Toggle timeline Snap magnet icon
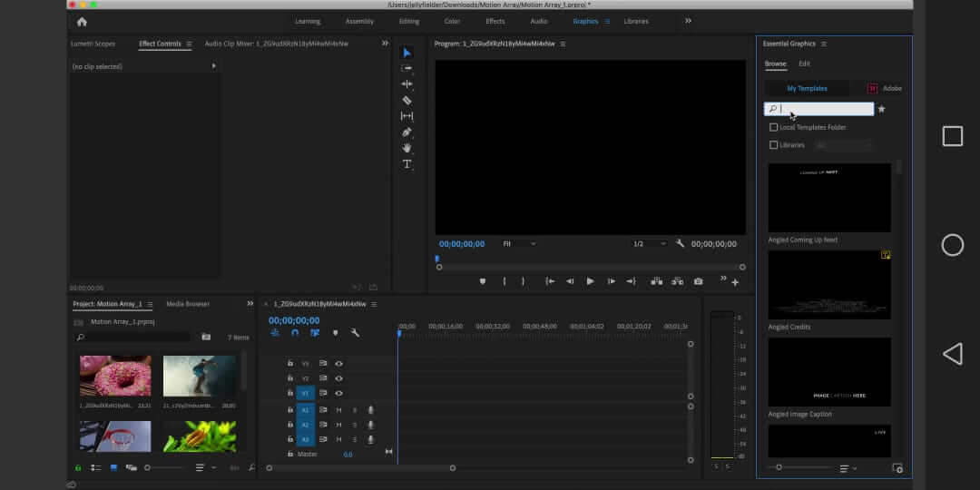Screen dimensions: 980x490 pos(294,333)
